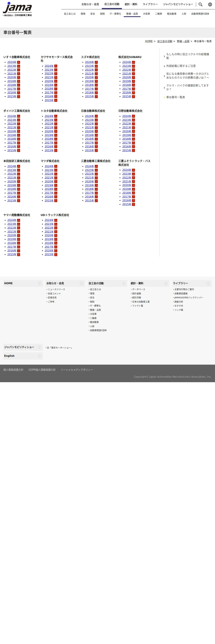The image size is (215, 644).
Task: Open PDF icon beside 本田技研 2016年
Action: click(19, 197)
